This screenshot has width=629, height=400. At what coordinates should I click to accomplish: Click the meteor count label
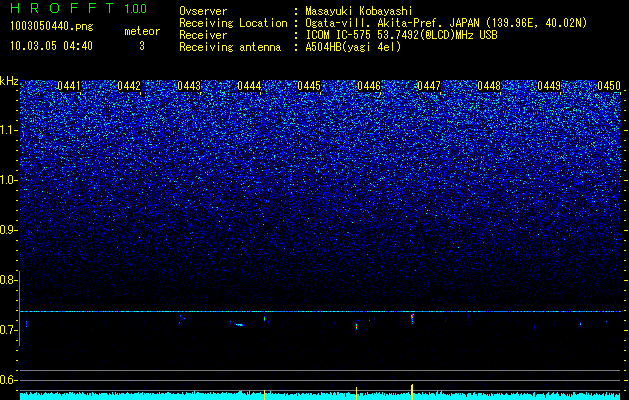click(x=142, y=31)
